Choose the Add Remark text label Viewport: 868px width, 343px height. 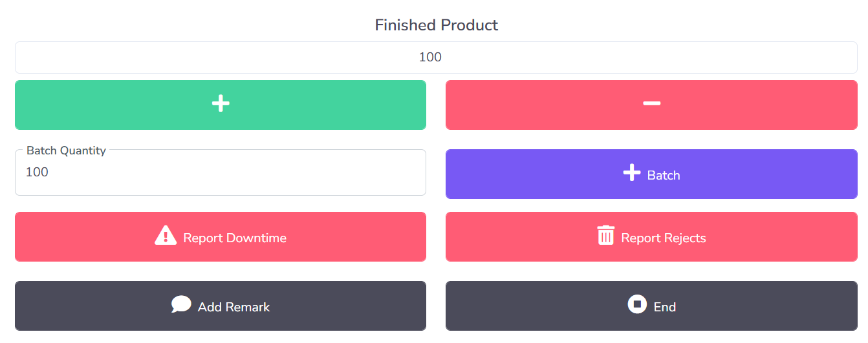pos(233,307)
